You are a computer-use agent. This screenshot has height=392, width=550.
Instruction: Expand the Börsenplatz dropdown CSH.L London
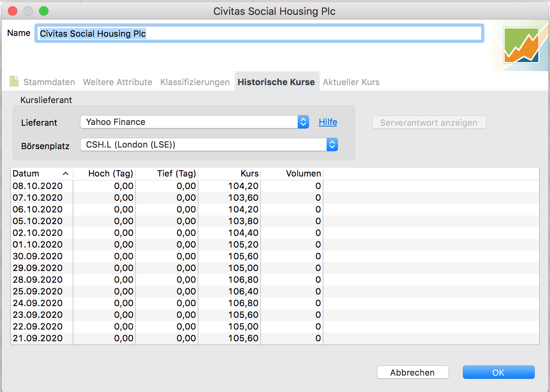(209, 144)
